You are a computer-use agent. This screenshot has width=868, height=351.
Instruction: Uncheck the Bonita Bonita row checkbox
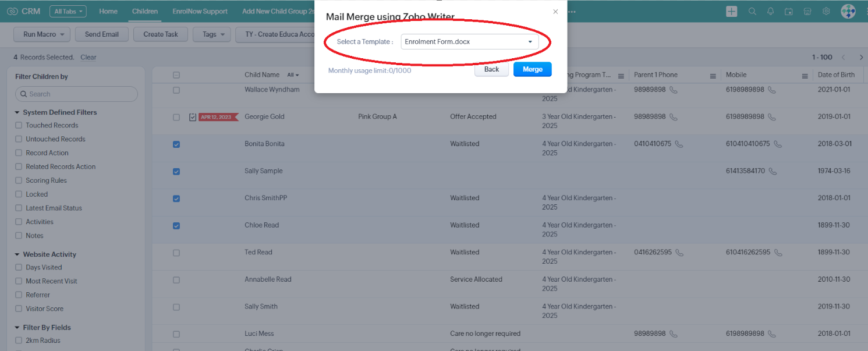coord(176,144)
